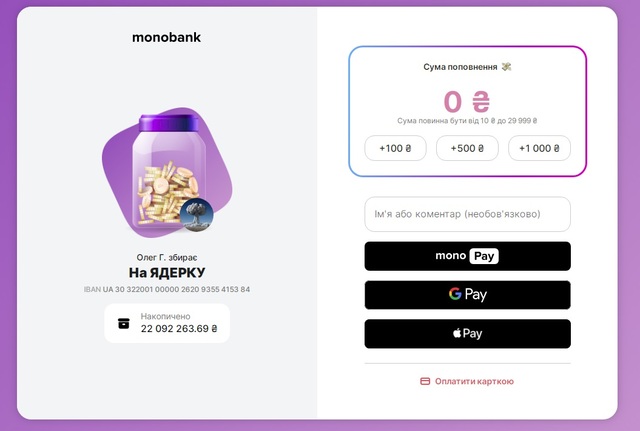
Task: Pay with the mono Pay button
Action: (x=467, y=256)
